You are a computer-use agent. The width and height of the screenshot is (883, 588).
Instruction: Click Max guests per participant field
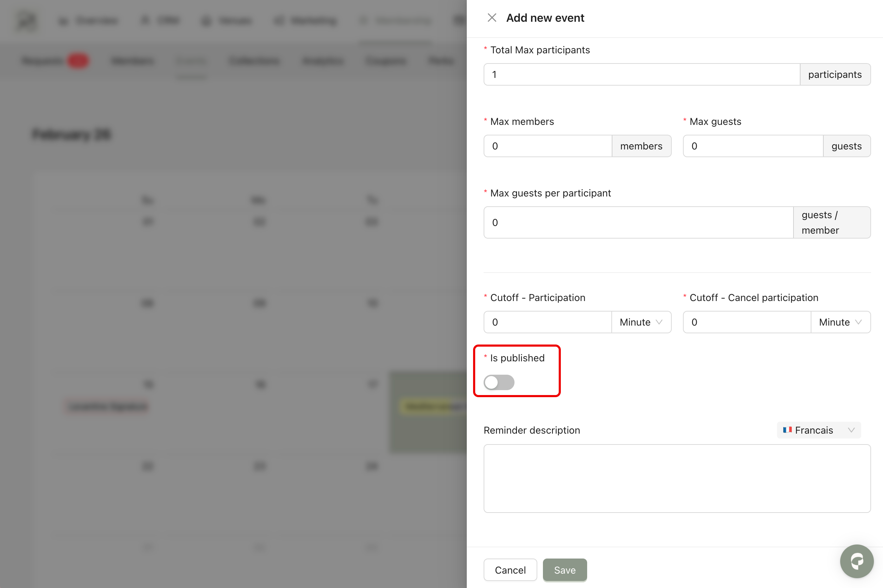tap(638, 222)
